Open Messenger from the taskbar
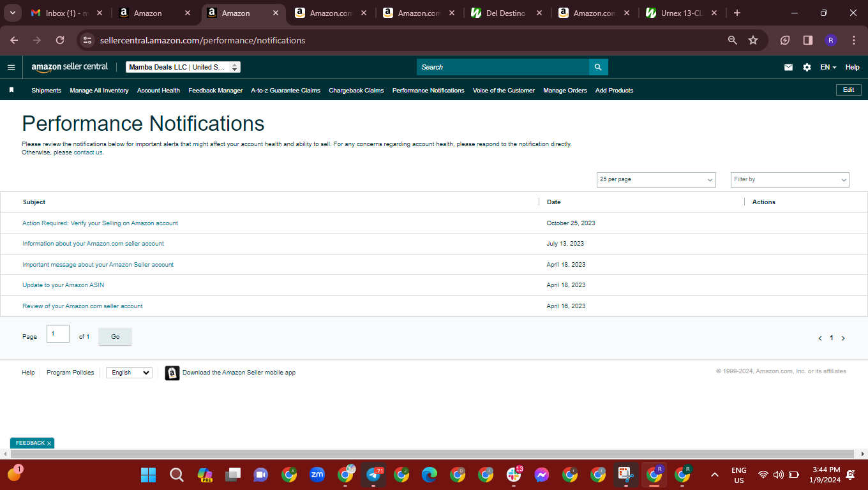The height and width of the screenshot is (490, 868). click(x=542, y=475)
